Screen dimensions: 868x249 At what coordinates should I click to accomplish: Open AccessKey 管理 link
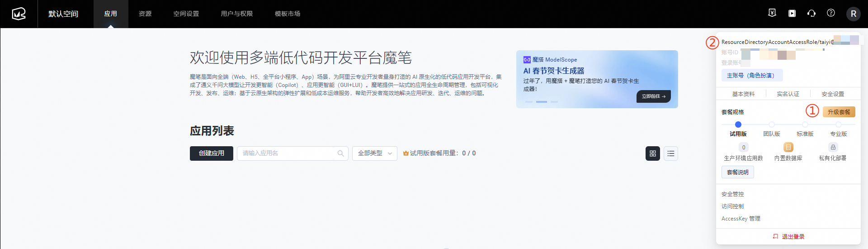[x=741, y=219]
